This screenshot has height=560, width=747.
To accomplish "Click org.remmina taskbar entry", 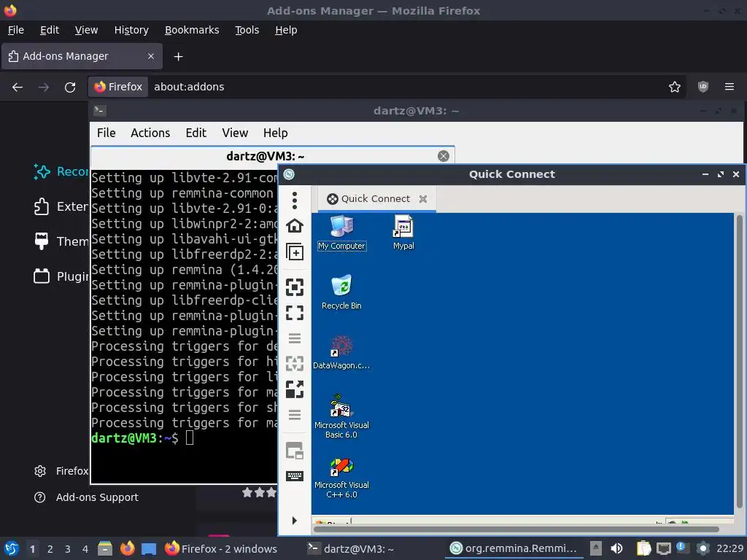I will [514, 548].
